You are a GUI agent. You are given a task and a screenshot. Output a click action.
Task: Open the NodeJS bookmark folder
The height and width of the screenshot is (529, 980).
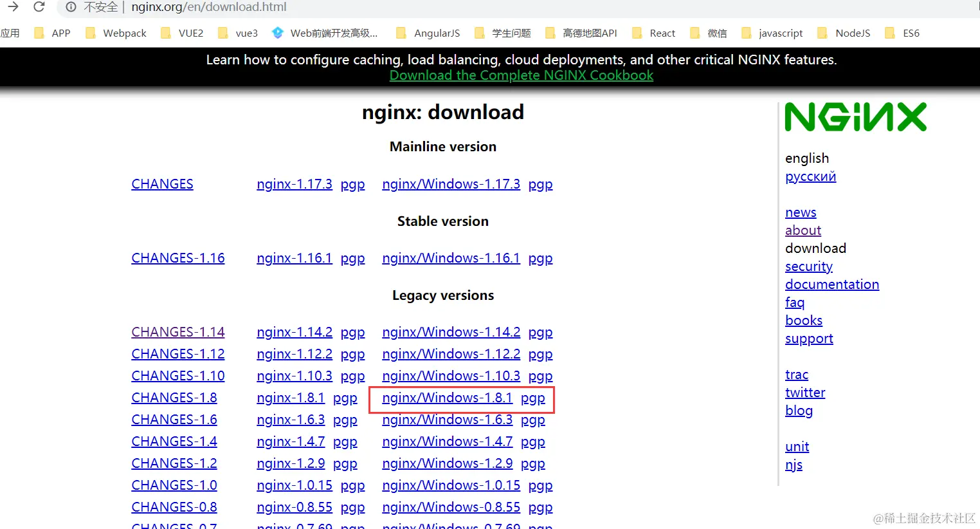(844, 33)
